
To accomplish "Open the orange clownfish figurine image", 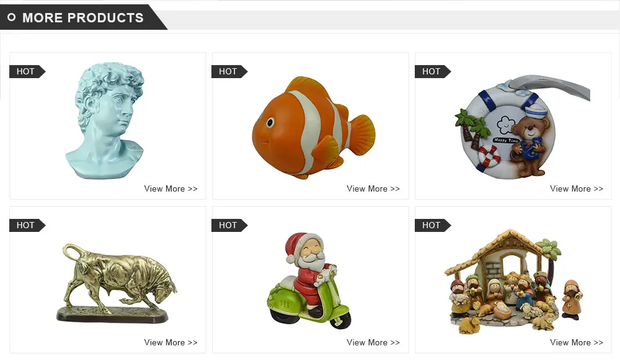I will click(x=314, y=127).
